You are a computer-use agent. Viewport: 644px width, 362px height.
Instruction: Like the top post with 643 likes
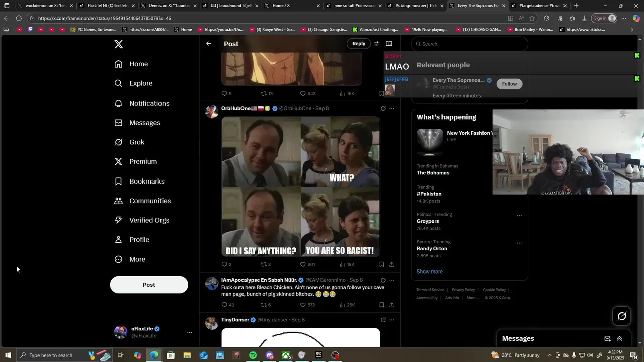click(307, 93)
